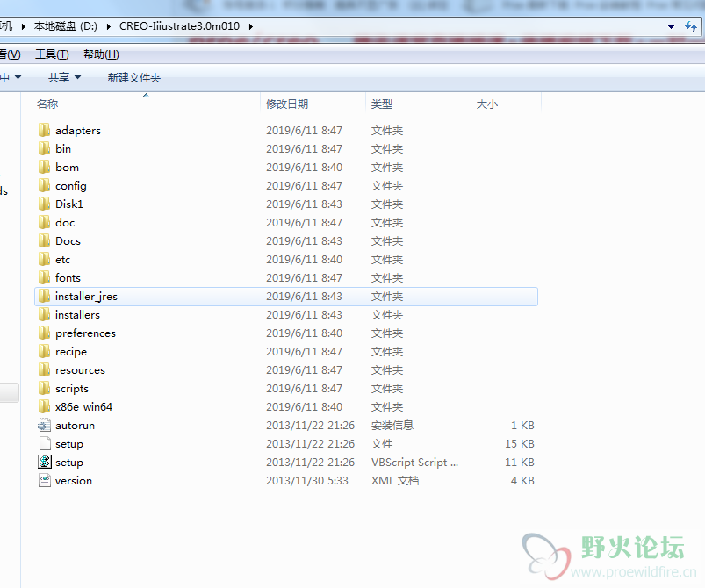Viewport: 705px width, 588px height.
Task: Click the etc folder icon
Action: (x=44, y=260)
